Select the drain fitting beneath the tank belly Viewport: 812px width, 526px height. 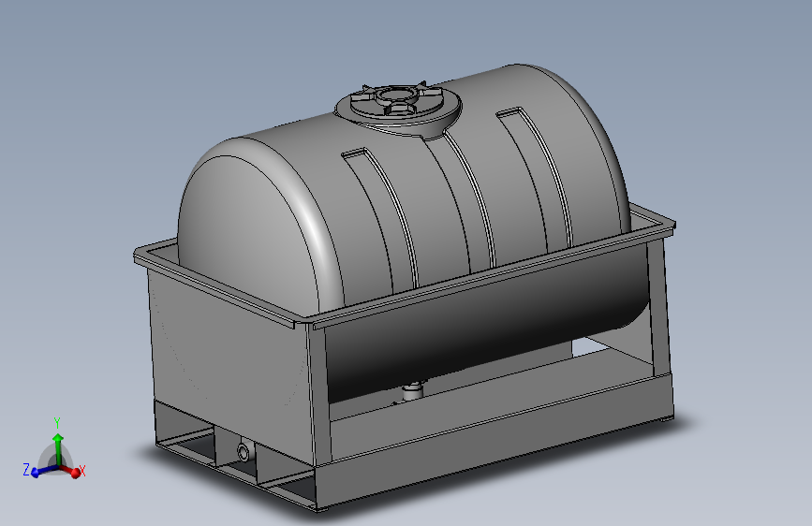tap(413, 390)
